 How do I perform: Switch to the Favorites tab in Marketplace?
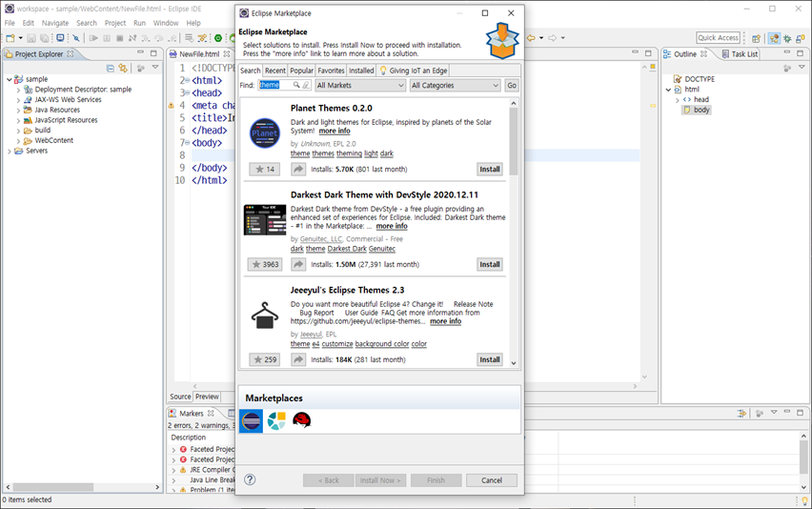pos(331,71)
